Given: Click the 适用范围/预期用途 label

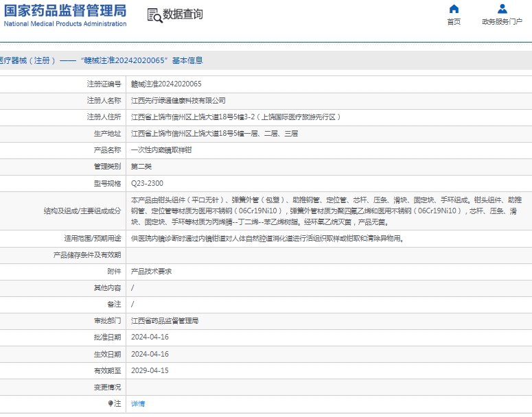Looking at the screenshot, I should [93, 238].
